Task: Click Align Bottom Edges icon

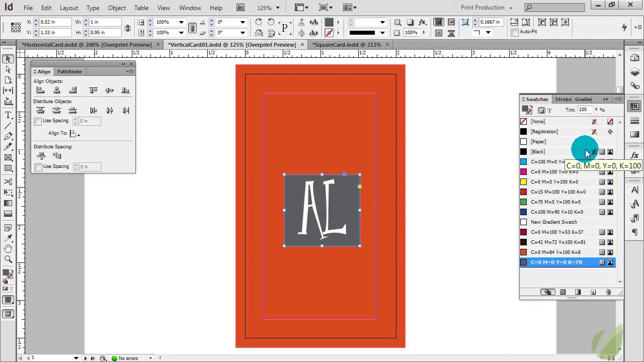Action: (126, 90)
